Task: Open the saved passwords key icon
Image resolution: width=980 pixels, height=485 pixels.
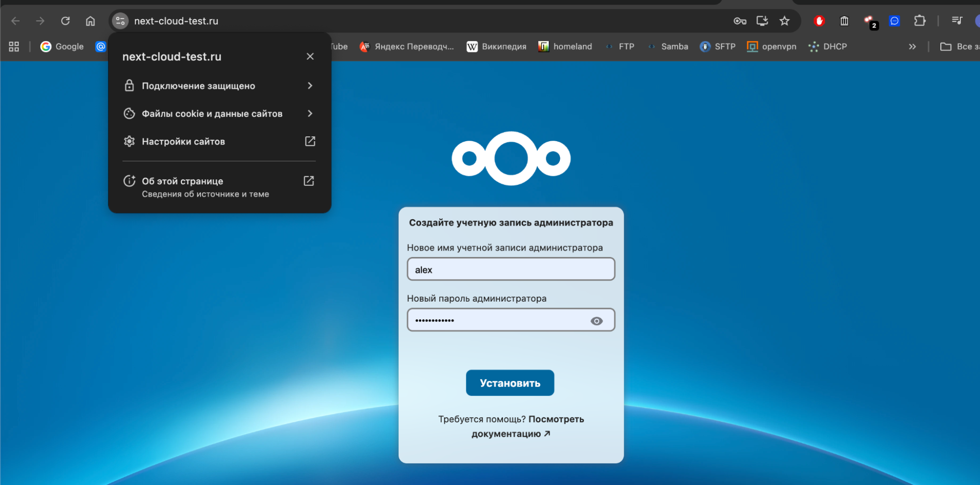Action: tap(740, 21)
